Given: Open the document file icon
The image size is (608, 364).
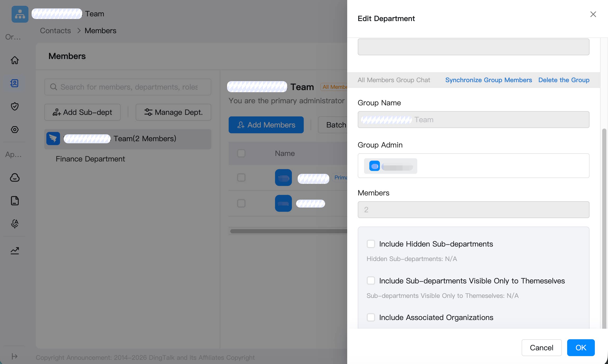Looking at the screenshot, I should coord(15,201).
